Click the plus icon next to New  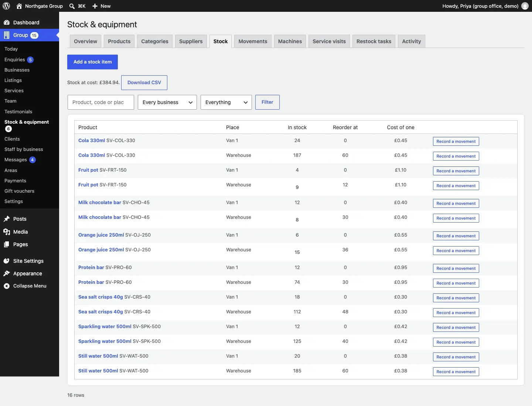[x=95, y=6]
